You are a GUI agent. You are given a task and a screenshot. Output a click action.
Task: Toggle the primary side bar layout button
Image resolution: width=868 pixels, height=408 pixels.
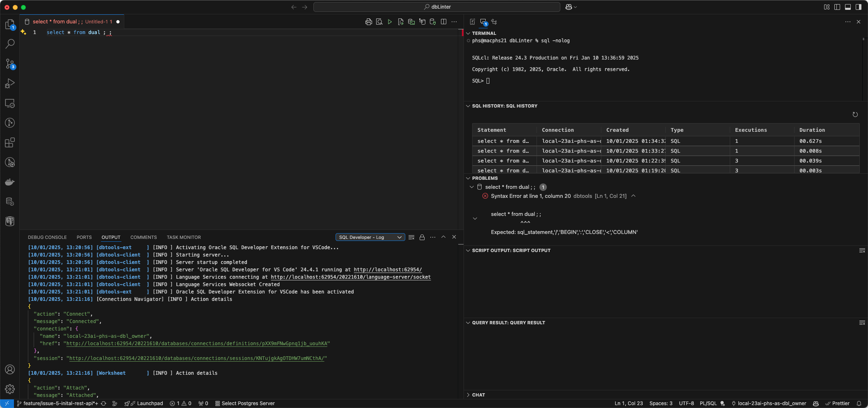point(837,7)
